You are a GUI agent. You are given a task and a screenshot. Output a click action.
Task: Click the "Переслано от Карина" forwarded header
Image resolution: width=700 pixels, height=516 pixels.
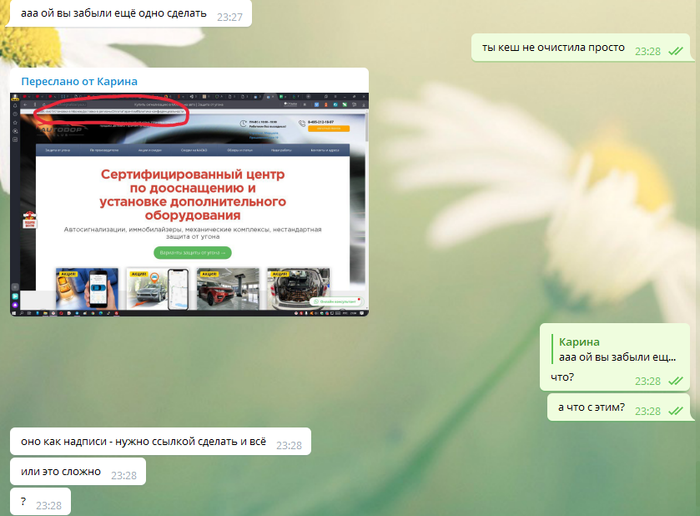tap(79, 81)
